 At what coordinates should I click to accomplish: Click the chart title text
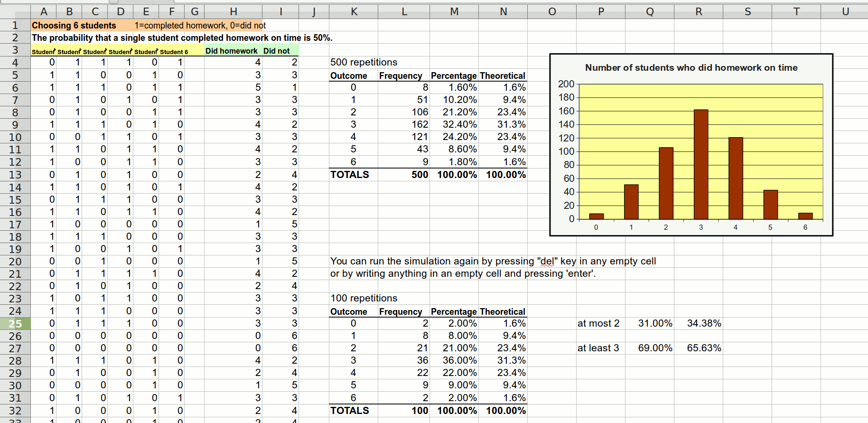pos(691,68)
